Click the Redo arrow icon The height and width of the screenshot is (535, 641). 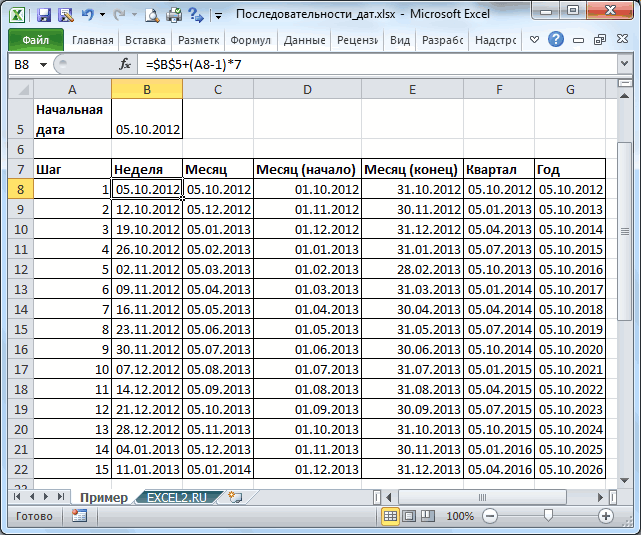[x=119, y=15]
